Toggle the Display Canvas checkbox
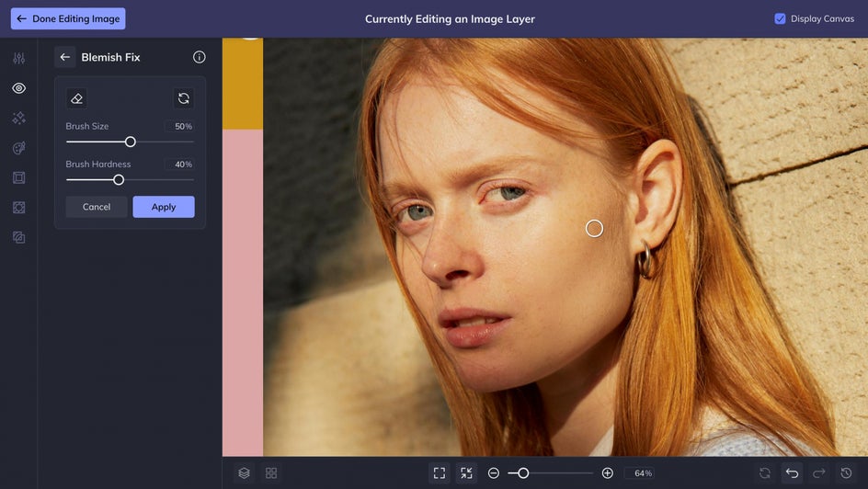 [x=780, y=18]
